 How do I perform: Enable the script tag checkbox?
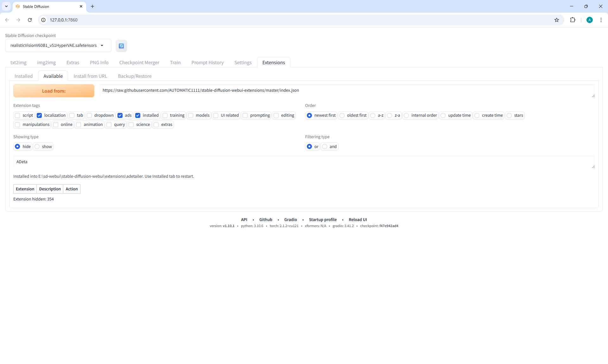(x=18, y=115)
